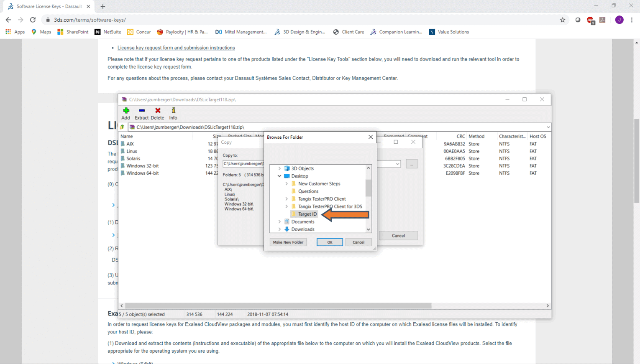Click the Delete red X icon

point(157,113)
